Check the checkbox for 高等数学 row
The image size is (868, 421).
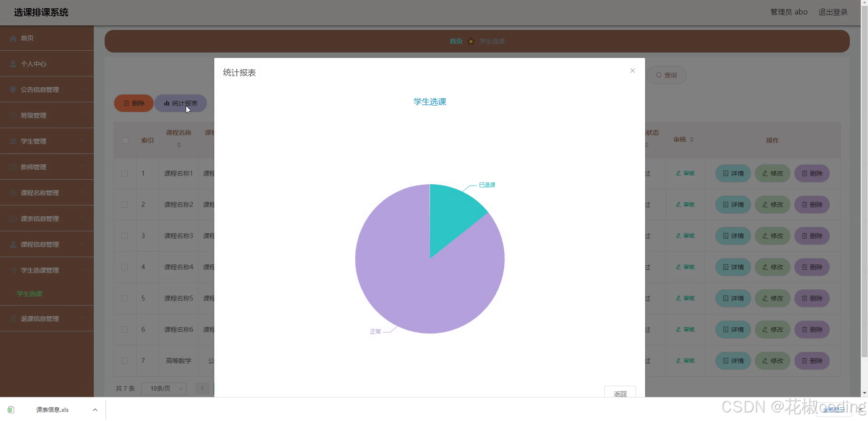(x=125, y=361)
